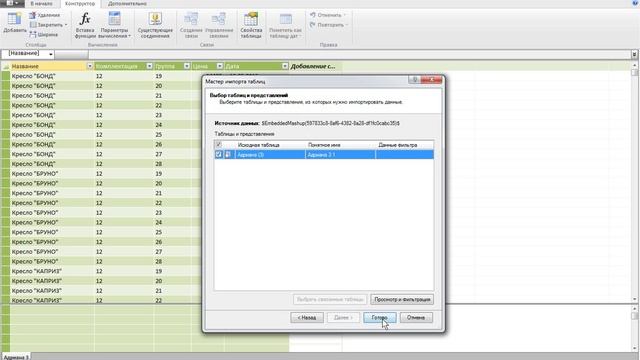Open the Комплектация column filter arrow
The image size is (640, 360).
149,66
